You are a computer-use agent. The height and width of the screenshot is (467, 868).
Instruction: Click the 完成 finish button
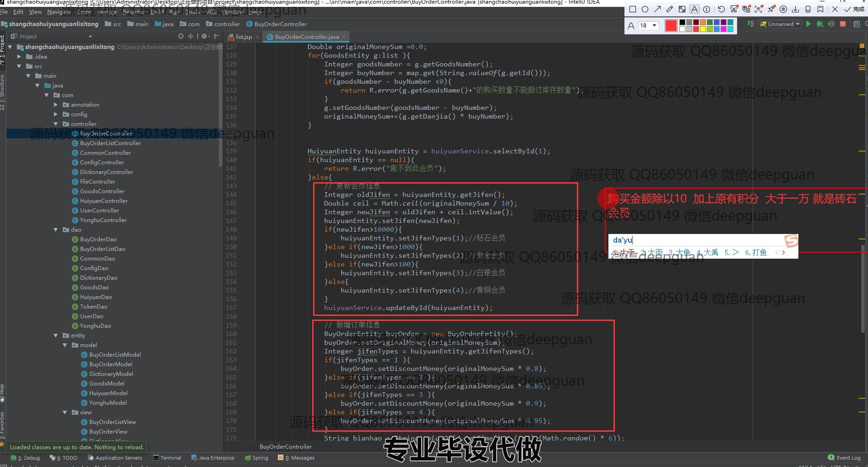(855, 9)
